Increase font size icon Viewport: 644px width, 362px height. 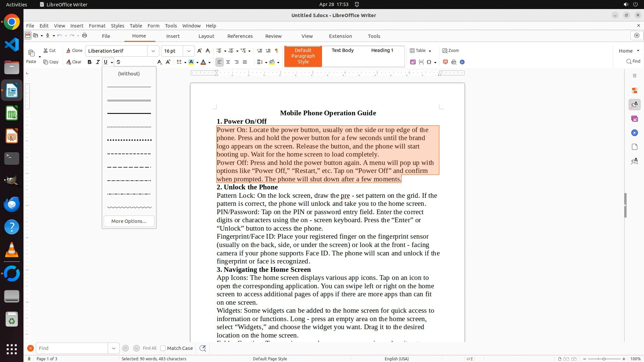[200, 51]
